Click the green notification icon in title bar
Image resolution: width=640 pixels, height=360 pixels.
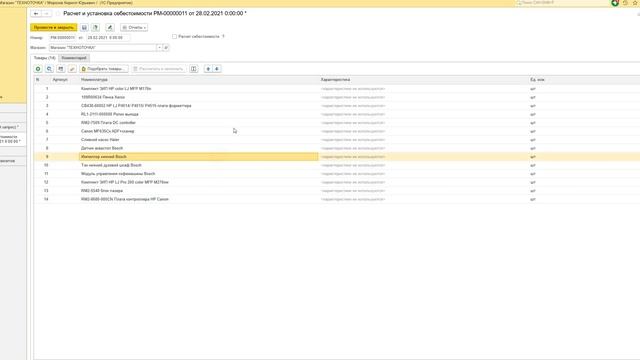615,3
